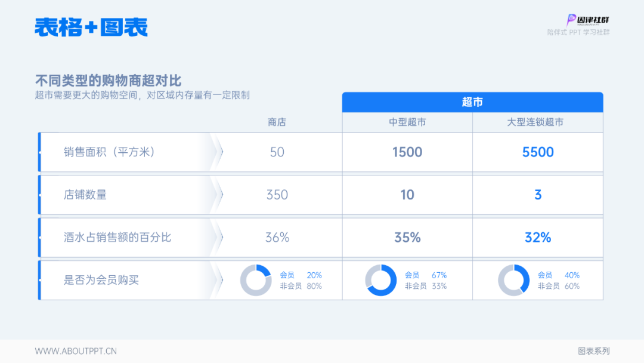Select the 商店 membership donut chart
Image resolution: width=644 pixels, height=363 pixels.
coord(256,281)
